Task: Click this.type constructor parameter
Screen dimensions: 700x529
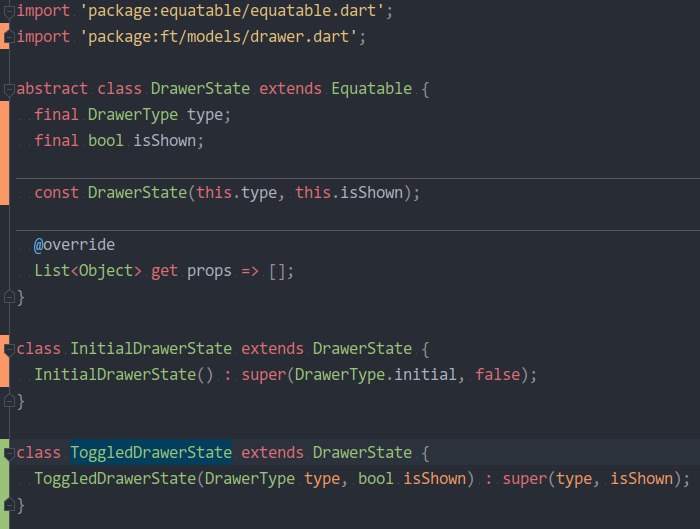Action: (237, 192)
